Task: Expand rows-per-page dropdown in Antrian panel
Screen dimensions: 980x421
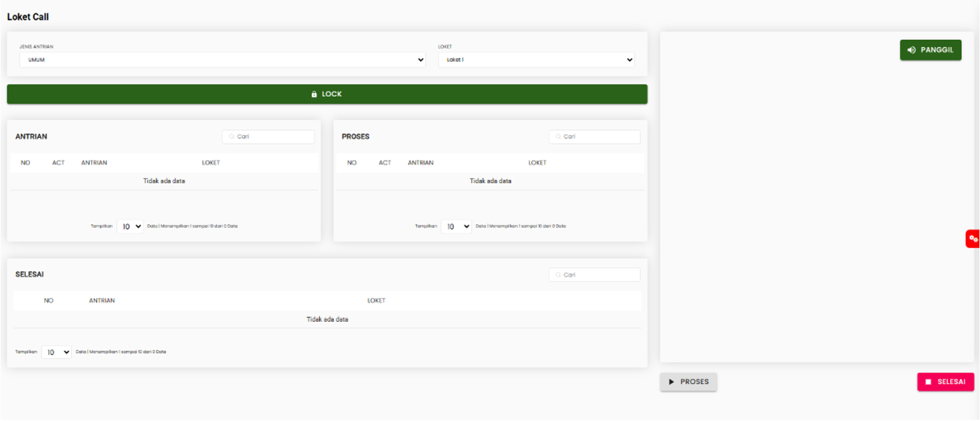Action: point(130,226)
